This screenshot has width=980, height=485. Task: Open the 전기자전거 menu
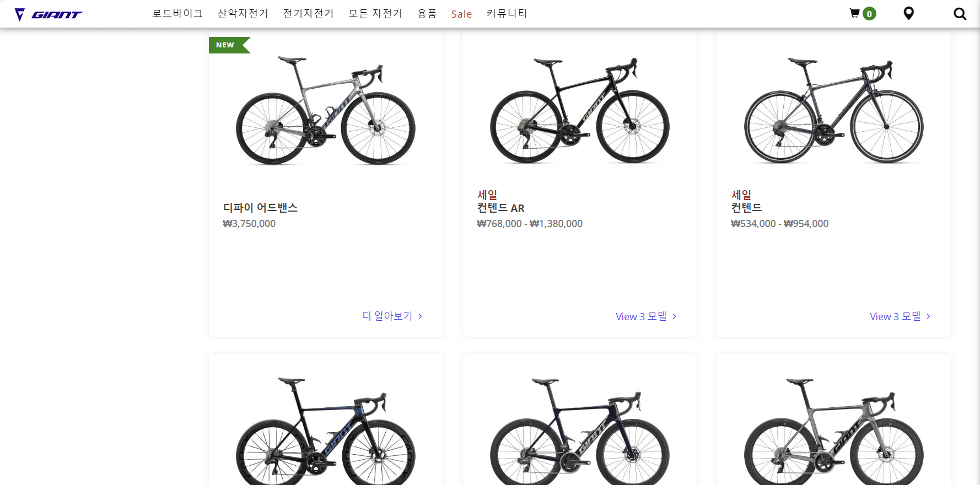(x=308, y=13)
